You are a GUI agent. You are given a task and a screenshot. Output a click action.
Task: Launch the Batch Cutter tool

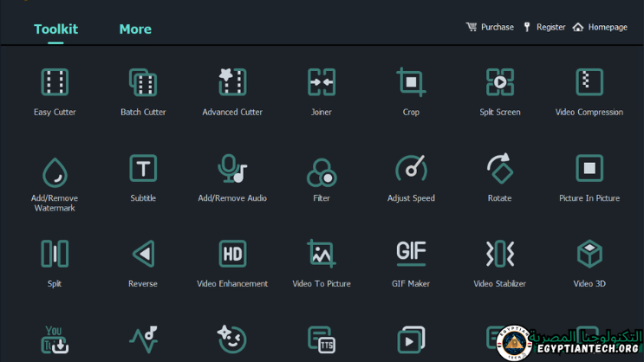tap(143, 83)
